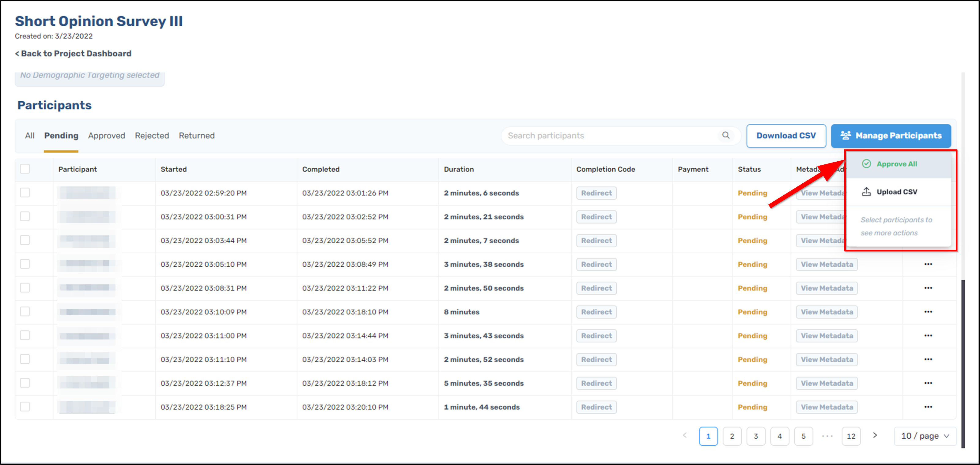The width and height of the screenshot is (980, 465).
Task: Click the Short Opinion Survey III title
Action: click(99, 21)
